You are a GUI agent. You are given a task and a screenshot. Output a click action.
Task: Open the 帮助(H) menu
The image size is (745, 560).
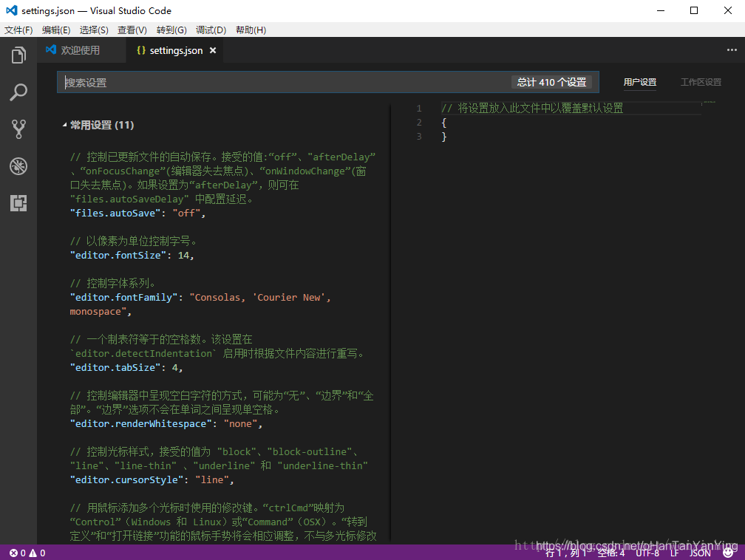[x=251, y=30]
